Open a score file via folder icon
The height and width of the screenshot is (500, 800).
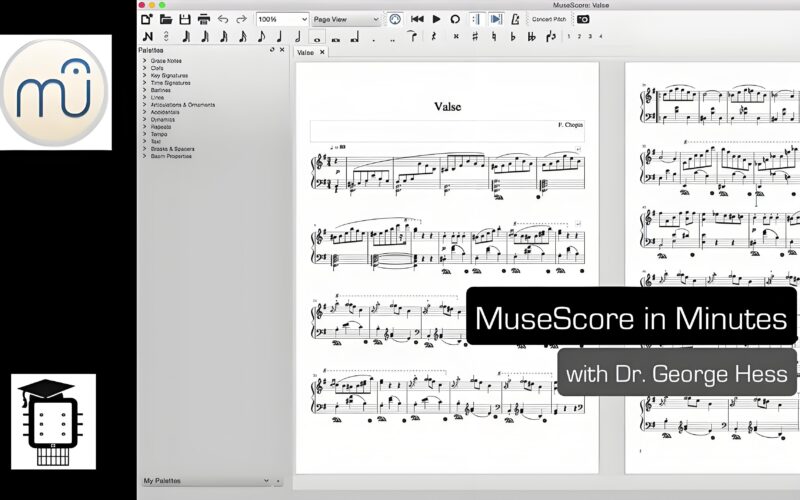coord(166,19)
